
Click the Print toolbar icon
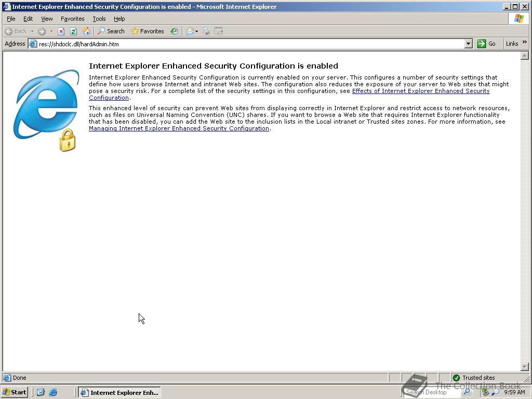pyautogui.click(x=206, y=31)
